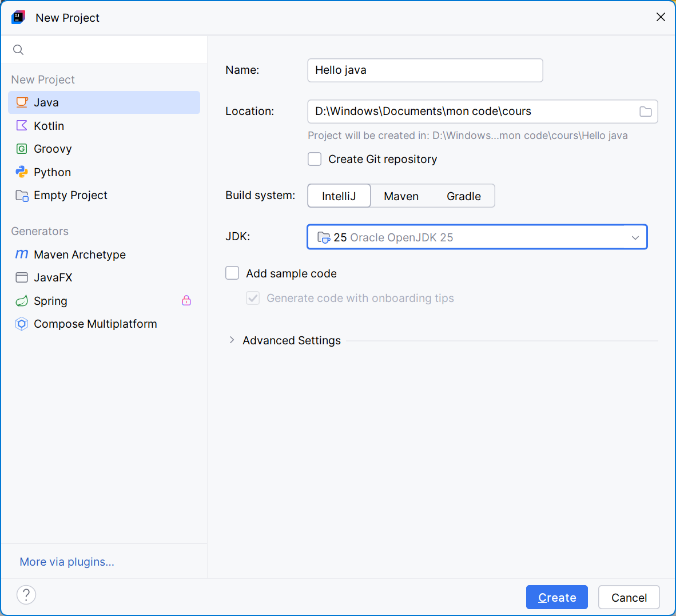This screenshot has width=676, height=616.
Task: Pick the JavaFX generator icon
Action: (x=22, y=277)
